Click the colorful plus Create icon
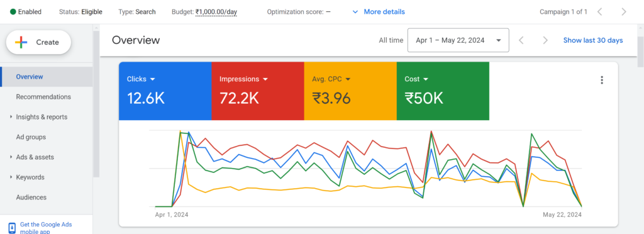The height and width of the screenshot is (234, 644). pos(21,42)
